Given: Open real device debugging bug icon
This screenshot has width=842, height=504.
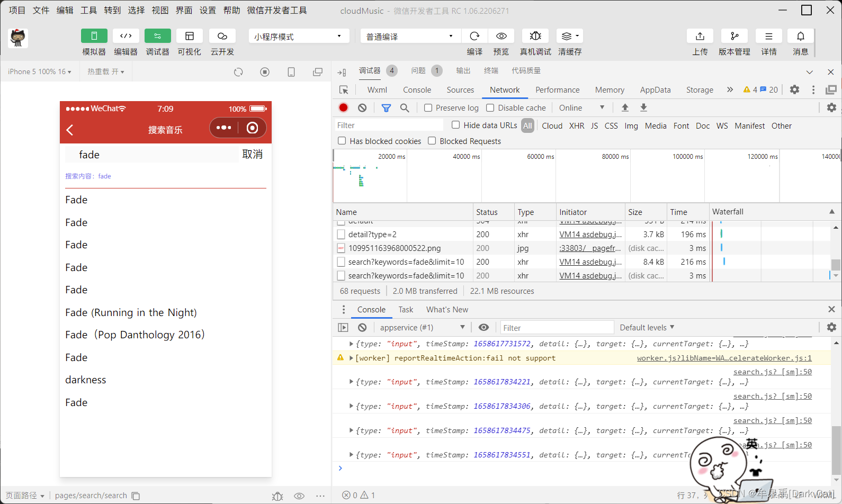Looking at the screenshot, I should 535,36.
